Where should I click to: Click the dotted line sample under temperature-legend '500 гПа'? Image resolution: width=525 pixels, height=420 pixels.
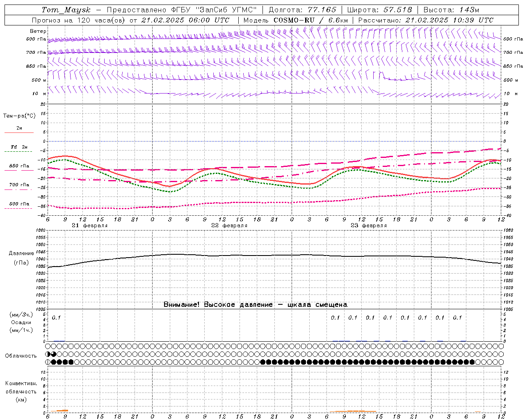(18, 209)
